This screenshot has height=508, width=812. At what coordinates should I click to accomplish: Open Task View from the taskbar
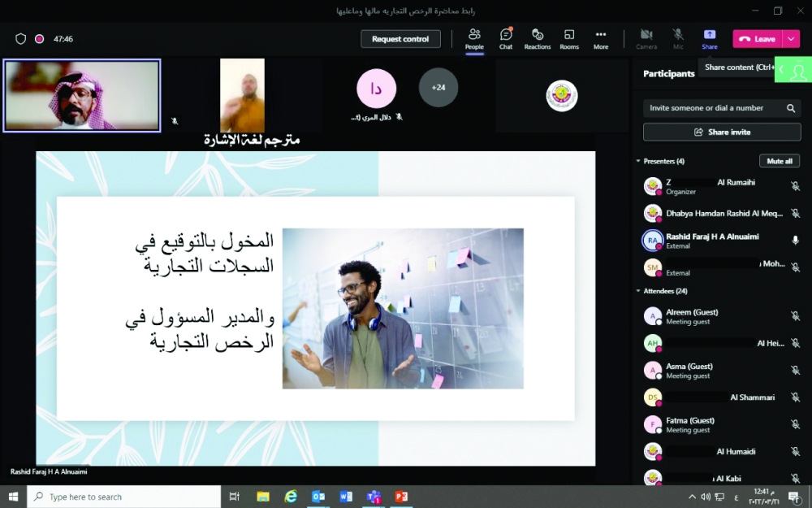[234, 497]
